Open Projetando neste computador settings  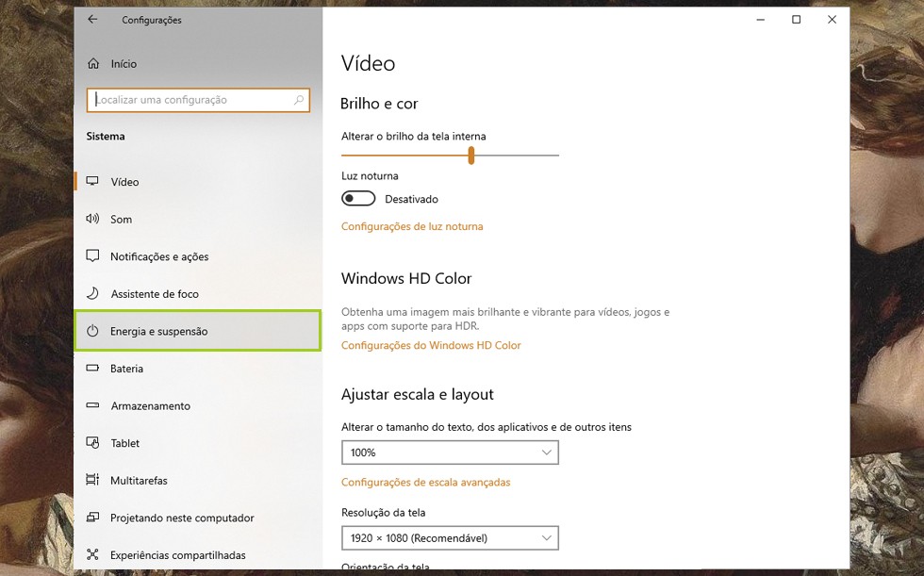pyautogui.click(x=198, y=518)
